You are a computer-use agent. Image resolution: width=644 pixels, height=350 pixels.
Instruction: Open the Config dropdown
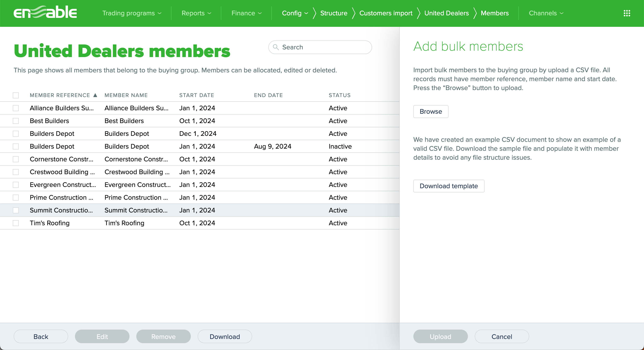click(295, 13)
